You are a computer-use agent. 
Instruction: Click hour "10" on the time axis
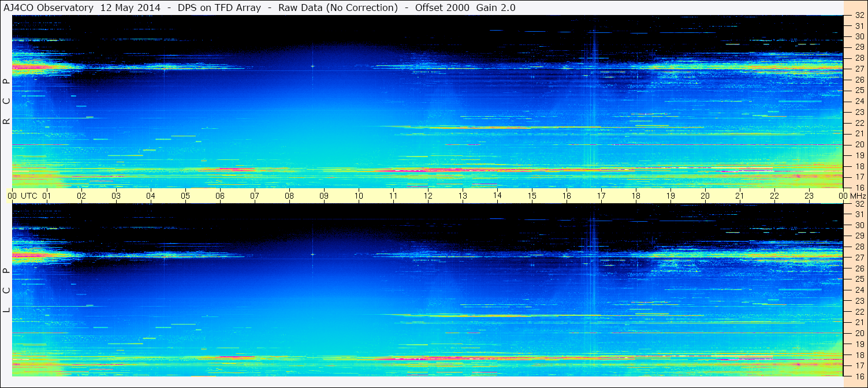pos(359,196)
